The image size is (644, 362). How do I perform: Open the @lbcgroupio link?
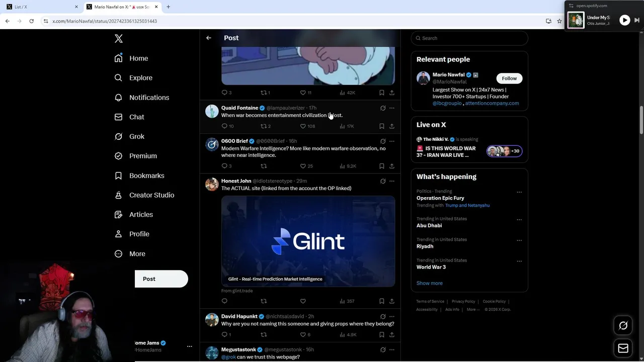click(447, 104)
